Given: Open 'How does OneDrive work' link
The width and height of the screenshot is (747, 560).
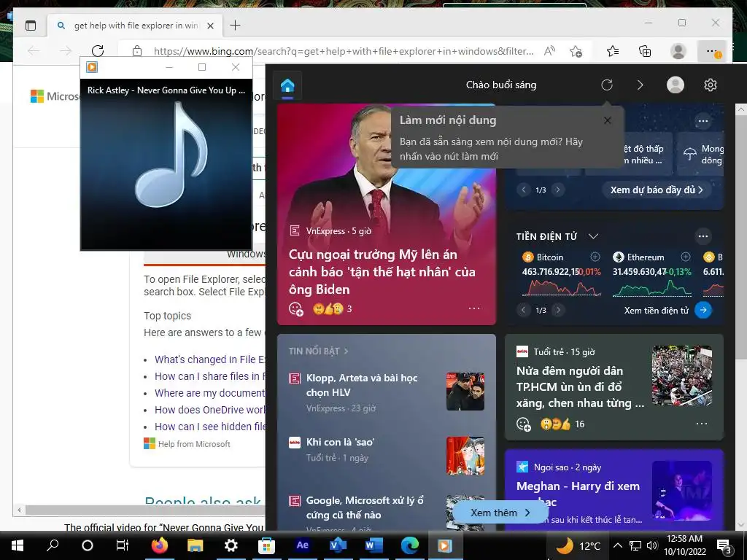Looking at the screenshot, I should pos(209,410).
